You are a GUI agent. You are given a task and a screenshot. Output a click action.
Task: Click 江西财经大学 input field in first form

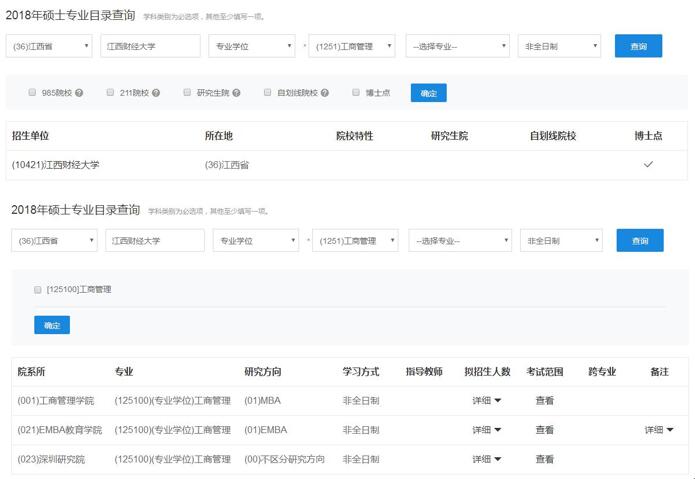150,46
